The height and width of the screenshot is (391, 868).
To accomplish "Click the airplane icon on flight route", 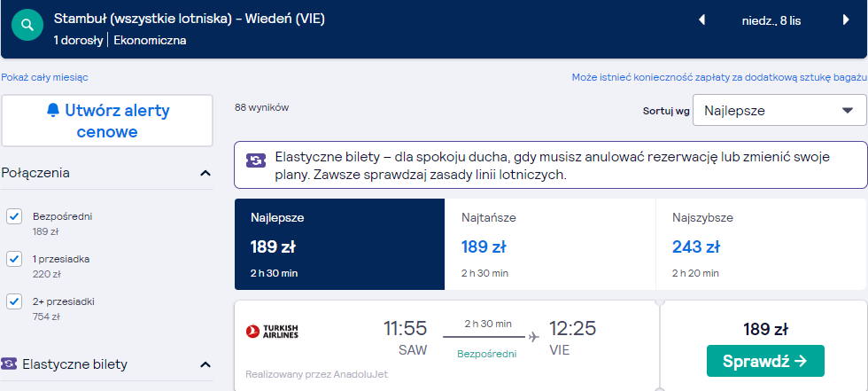I will 533,337.
